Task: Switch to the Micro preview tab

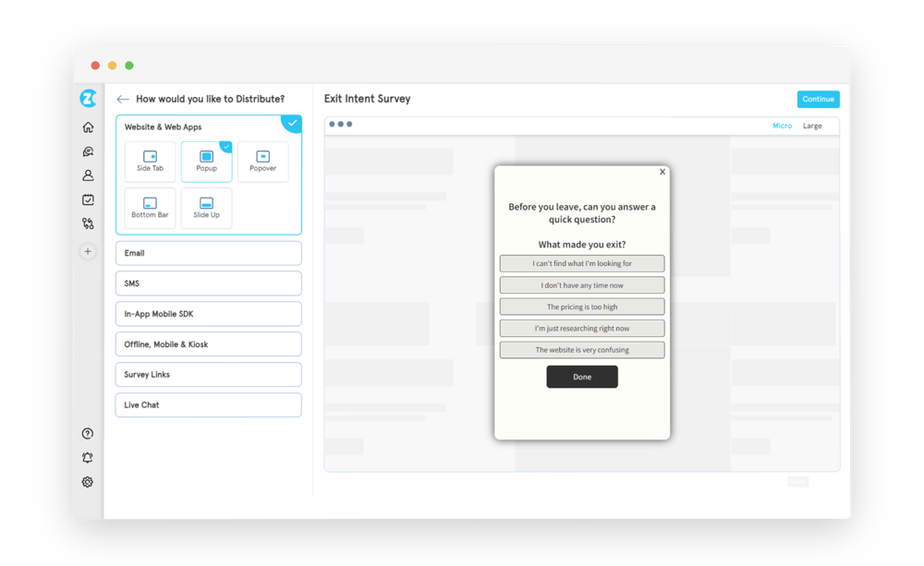Action: tap(782, 125)
